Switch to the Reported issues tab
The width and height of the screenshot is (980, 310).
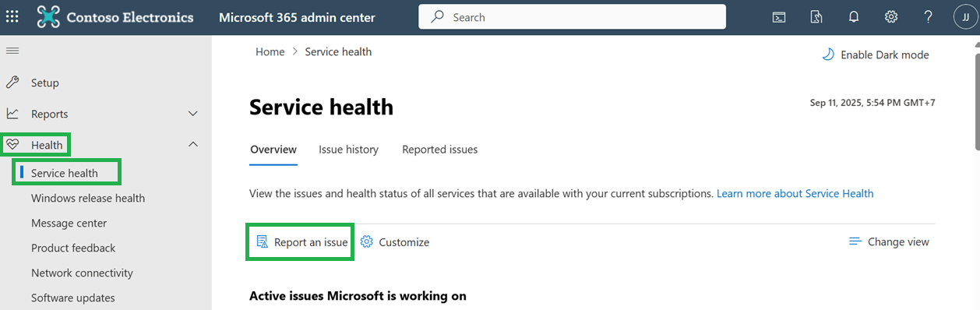[440, 150]
